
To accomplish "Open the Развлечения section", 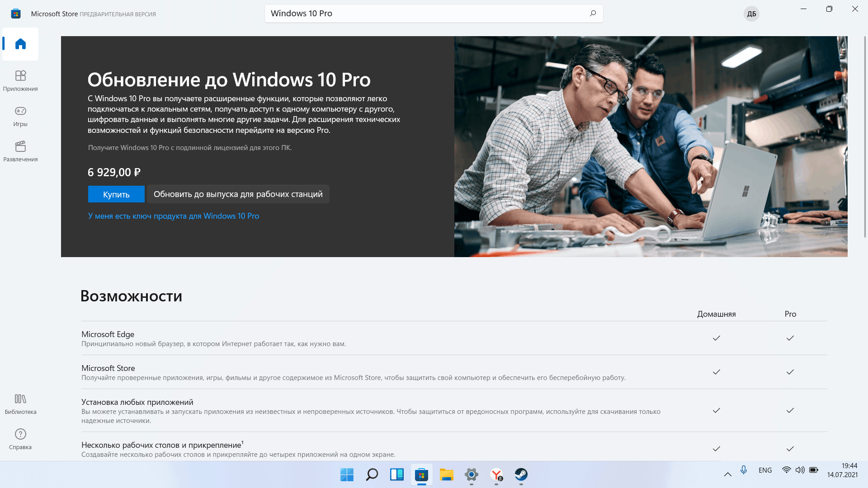I will (20, 151).
